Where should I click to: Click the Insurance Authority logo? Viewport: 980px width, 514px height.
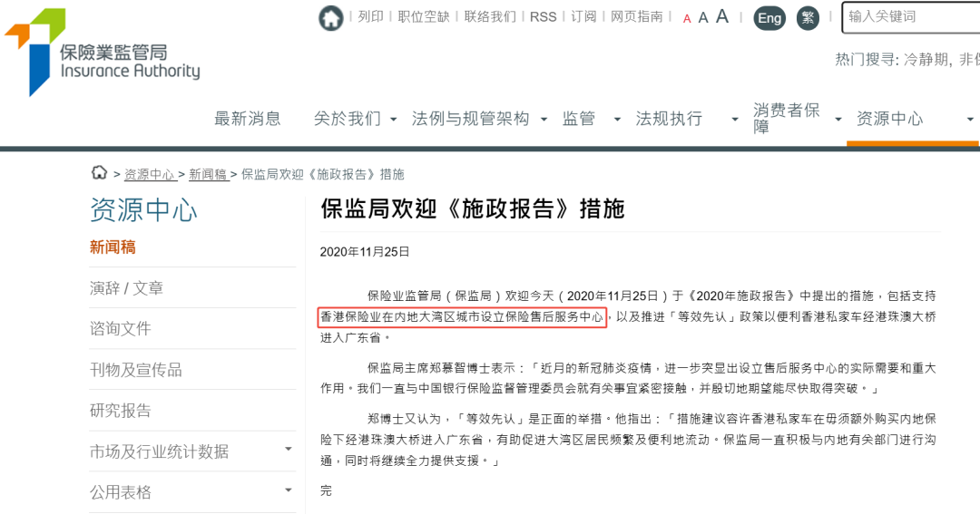tap(103, 52)
